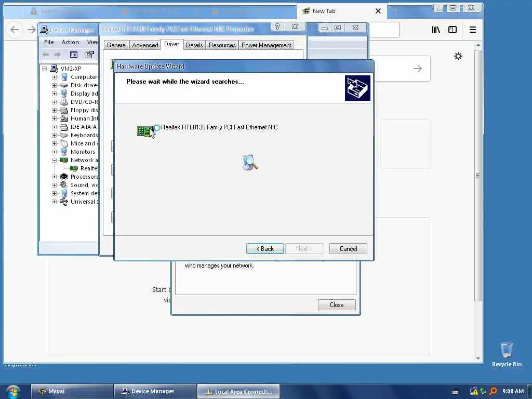Image resolution: width=532 pixels, height=399 pixels.
Task: Expand the Universal Serial Bus node
Action: 54,202
